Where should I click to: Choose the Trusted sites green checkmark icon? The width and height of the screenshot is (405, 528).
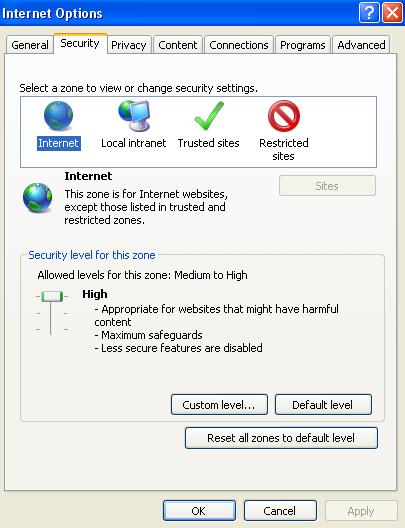[x=209, y=116]
